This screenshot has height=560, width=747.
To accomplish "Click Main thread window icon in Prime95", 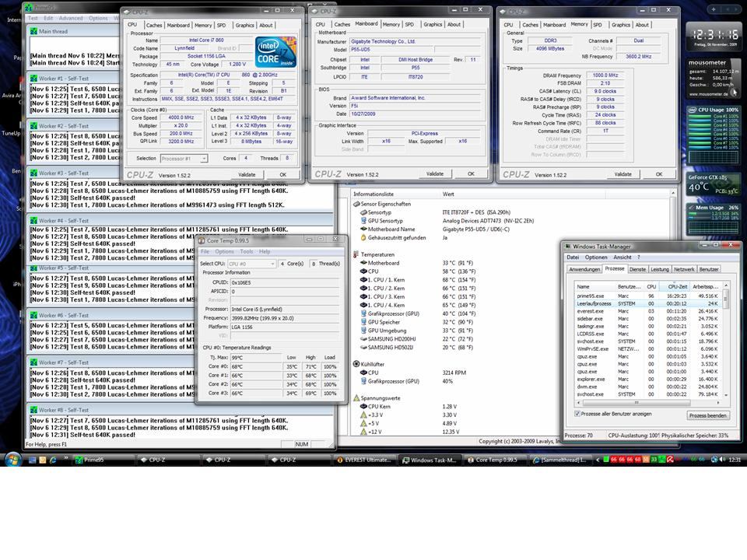I will (x=33, y=31).
